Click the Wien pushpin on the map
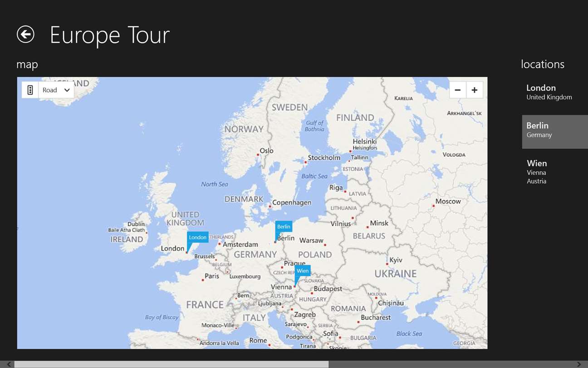This screenshot has width=588, height=368. 302,271
